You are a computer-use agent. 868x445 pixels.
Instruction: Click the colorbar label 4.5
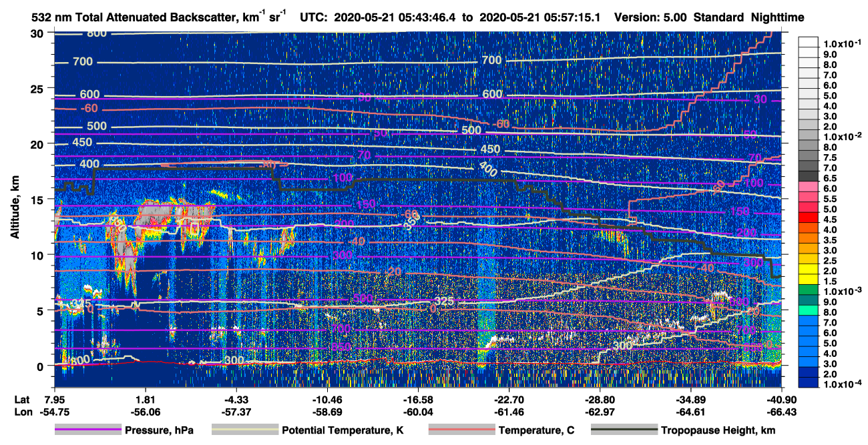pyautogui.click(x=831, y=219)
